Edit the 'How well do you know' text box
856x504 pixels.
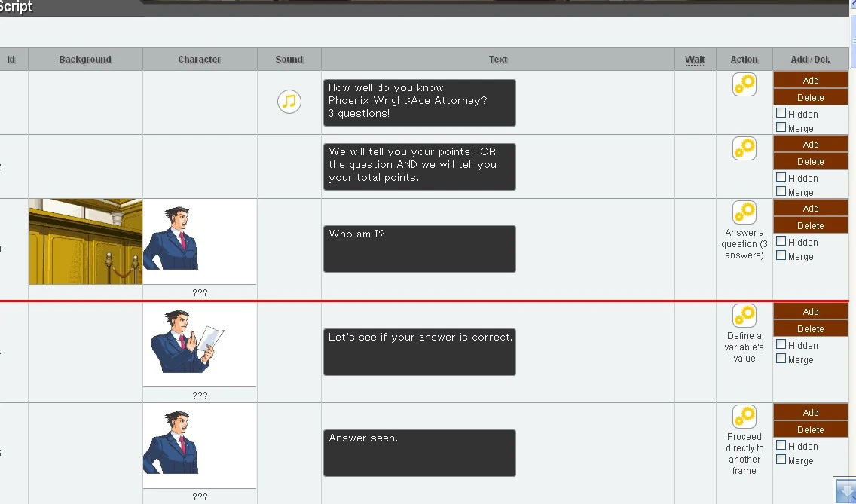(x=419, y=102)
